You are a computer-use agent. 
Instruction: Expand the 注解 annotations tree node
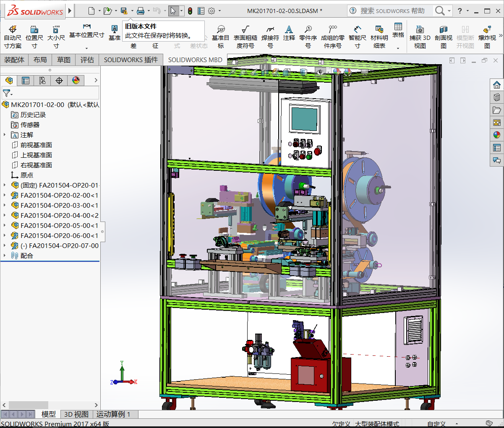[5, 135]
